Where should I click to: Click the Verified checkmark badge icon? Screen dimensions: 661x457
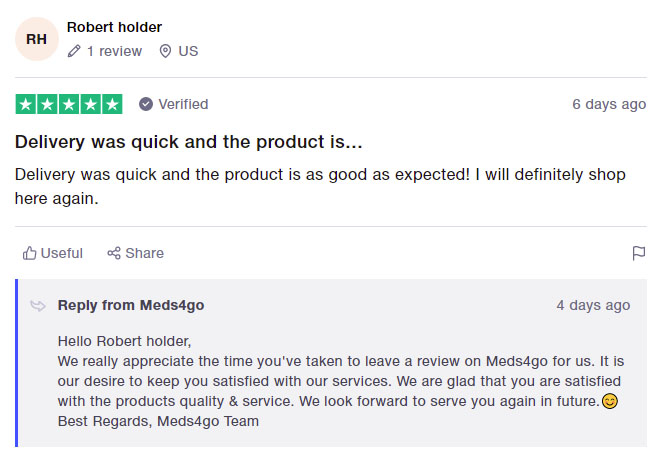[146, 104]
